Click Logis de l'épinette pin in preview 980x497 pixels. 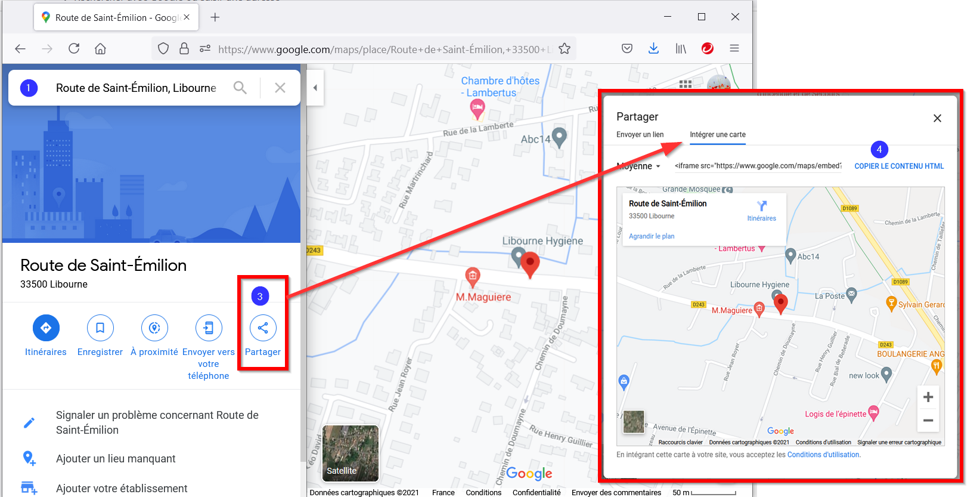874,413
